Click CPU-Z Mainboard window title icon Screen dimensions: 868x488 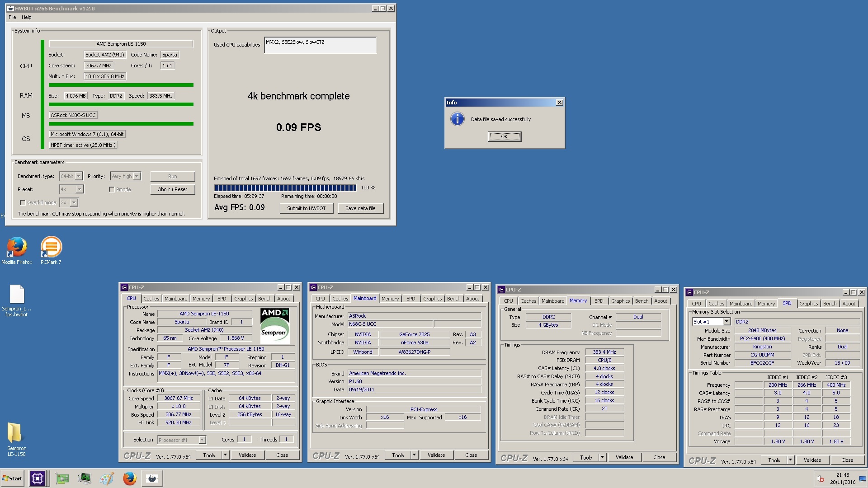pos(313,287)
